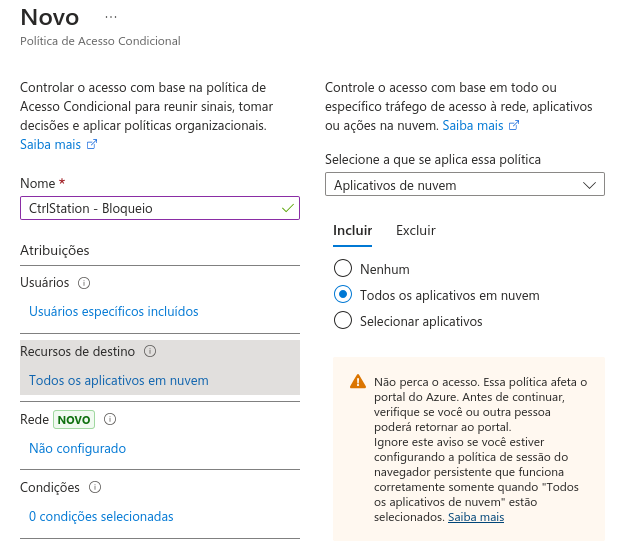
Task: Open Usuários específicos incluídos link
Action: (113, 311)
